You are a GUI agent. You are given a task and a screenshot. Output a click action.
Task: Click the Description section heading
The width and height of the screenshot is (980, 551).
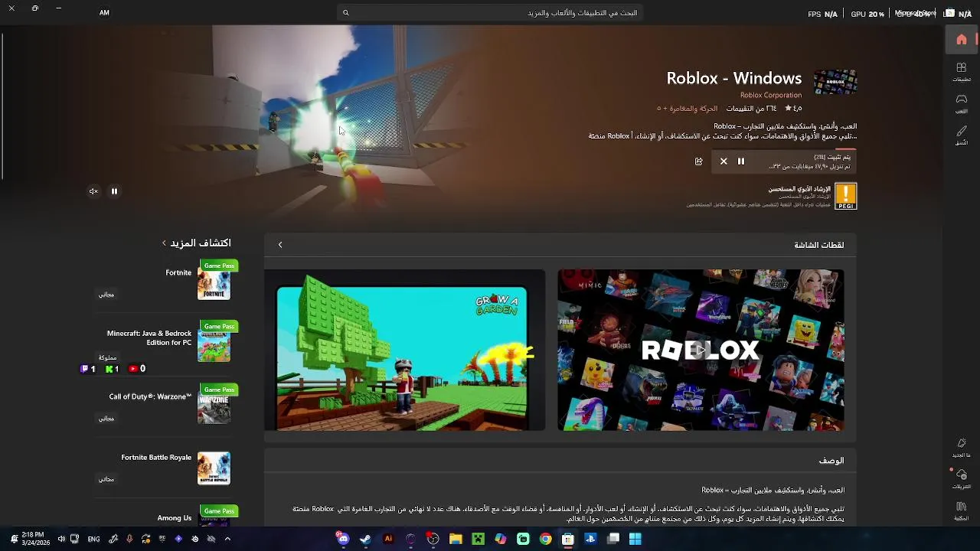pyautogui.click(x=831, y=461)
